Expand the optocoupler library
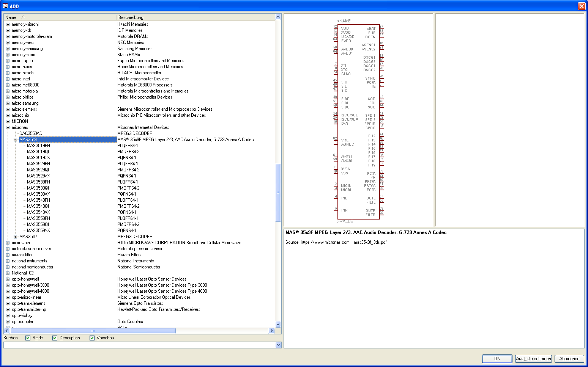 pyautogui.click(x=8, y=322)
